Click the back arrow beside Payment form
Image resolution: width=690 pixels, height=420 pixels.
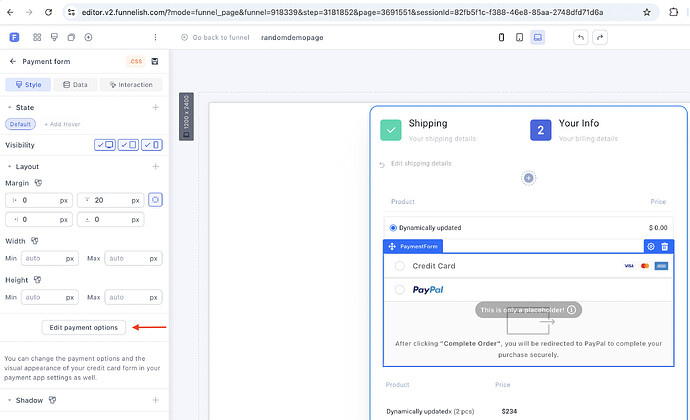point(11,61)
